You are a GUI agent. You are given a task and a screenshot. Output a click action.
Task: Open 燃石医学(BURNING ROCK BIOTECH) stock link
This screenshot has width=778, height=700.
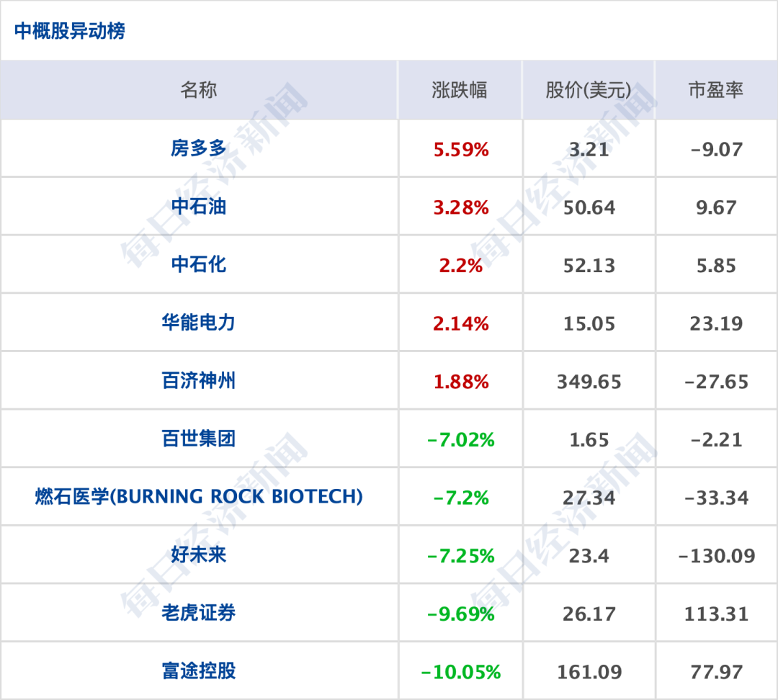coord(199,497)
